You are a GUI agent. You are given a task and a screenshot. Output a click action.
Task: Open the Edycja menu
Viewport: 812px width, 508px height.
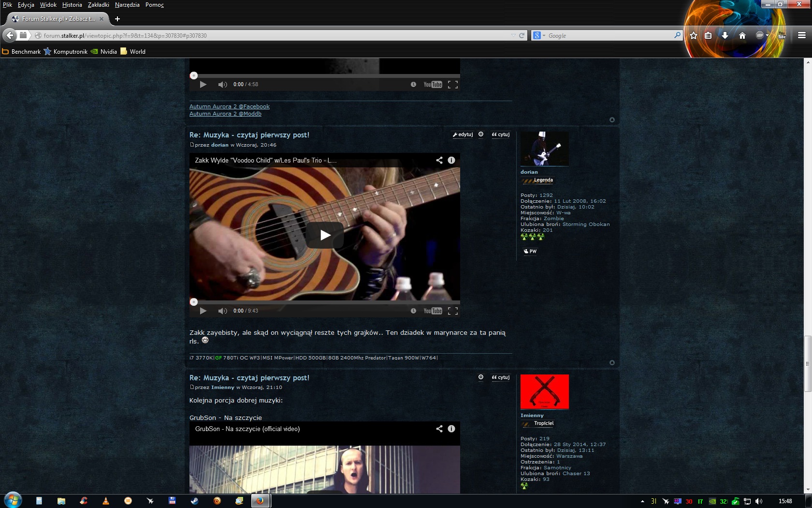coord(26,5)
